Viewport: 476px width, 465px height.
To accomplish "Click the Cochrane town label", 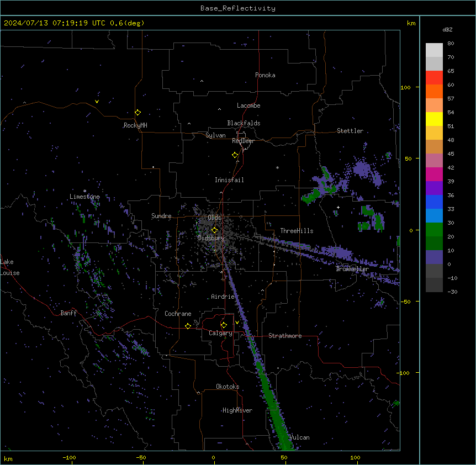I will (178, 314).
